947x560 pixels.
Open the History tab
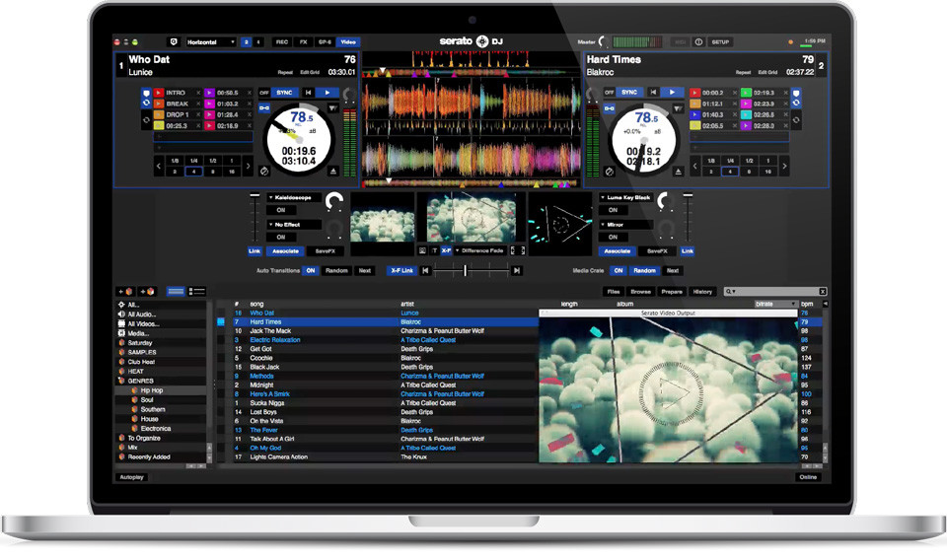tap(702, 292)
